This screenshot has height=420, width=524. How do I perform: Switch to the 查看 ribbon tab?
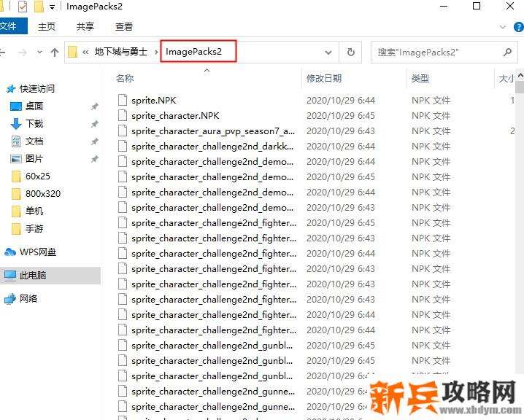124,26
